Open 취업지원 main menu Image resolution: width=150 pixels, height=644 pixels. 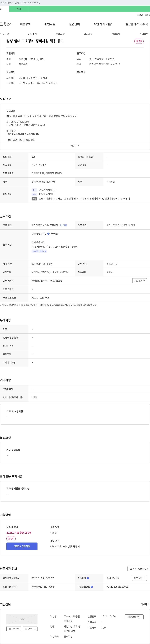pyautogui.click(x=50, y=24)
